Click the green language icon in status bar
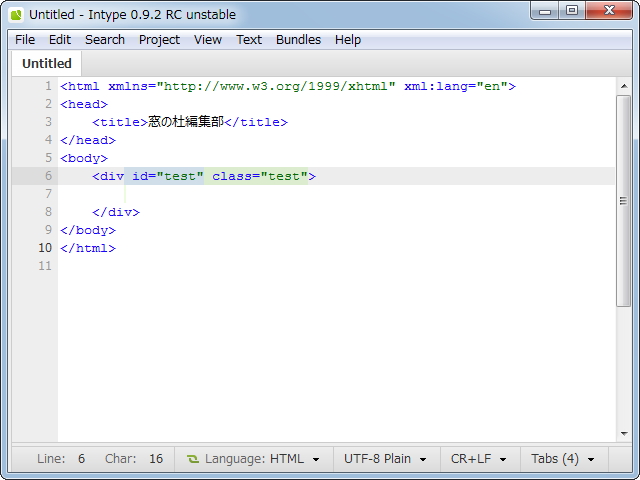Image resolution: width=640 pixels, height=480 pixels. [193, 459]
